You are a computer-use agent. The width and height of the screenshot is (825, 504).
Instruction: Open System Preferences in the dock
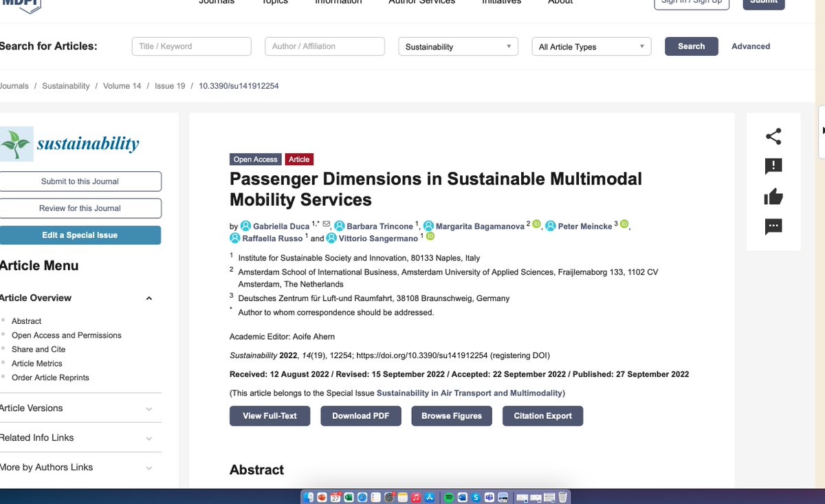click(389, 497)
